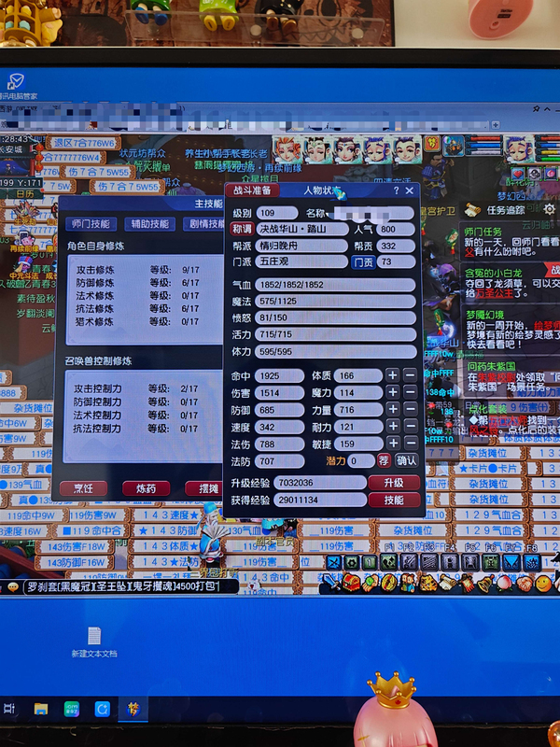Decrease 敏捷 with the minus button
The image size is (560, 747).
coord(410,444)
